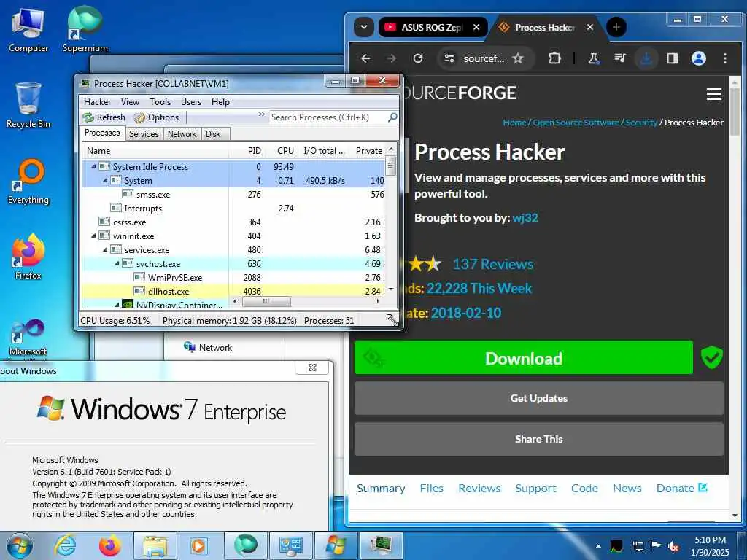Open the browser tab search dropdown

[x=363, y=27]
